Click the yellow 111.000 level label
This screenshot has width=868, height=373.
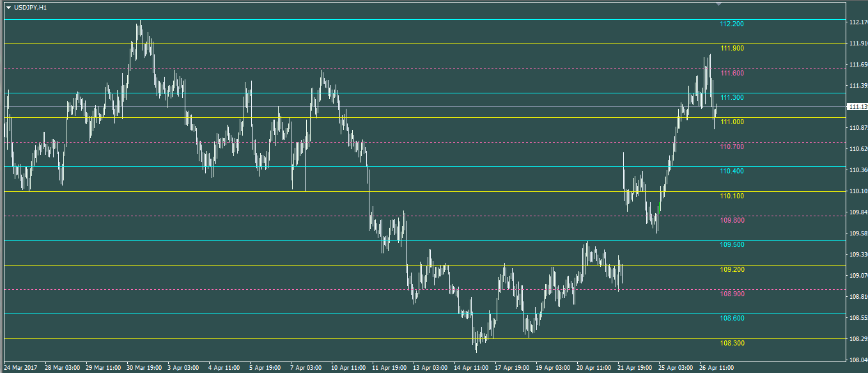(x=732, y=122)
